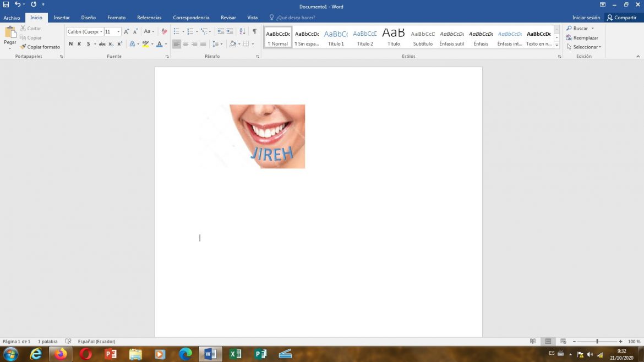Increase the paragraph indent
Screen dimensions: 644x362
230,31
